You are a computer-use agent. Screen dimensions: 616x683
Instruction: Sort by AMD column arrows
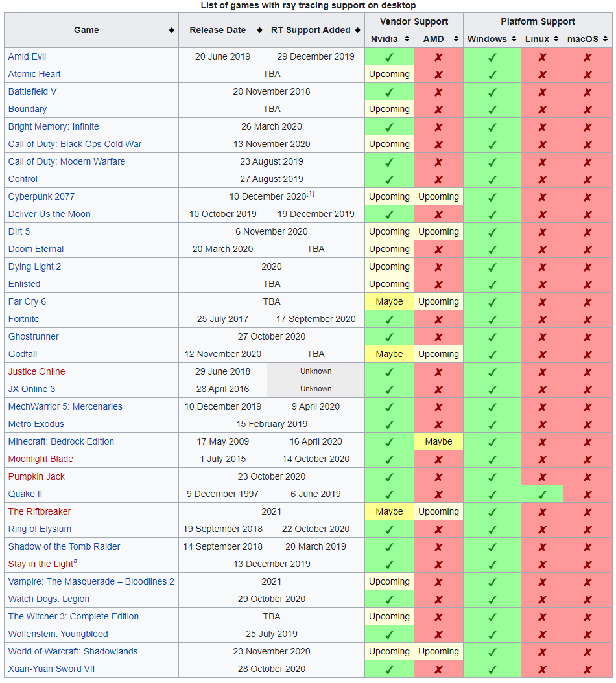[x=456, y=39]
